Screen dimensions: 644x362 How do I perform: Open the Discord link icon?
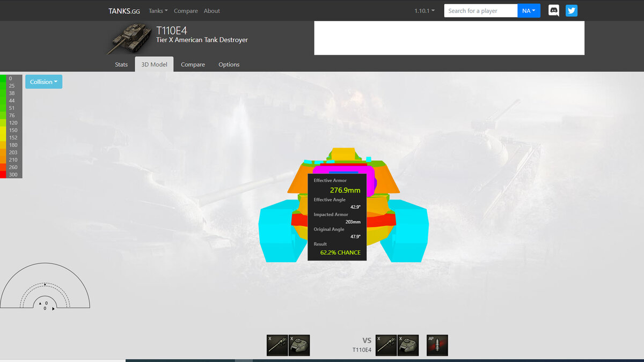pyautogui.click(x=554, y=11)
